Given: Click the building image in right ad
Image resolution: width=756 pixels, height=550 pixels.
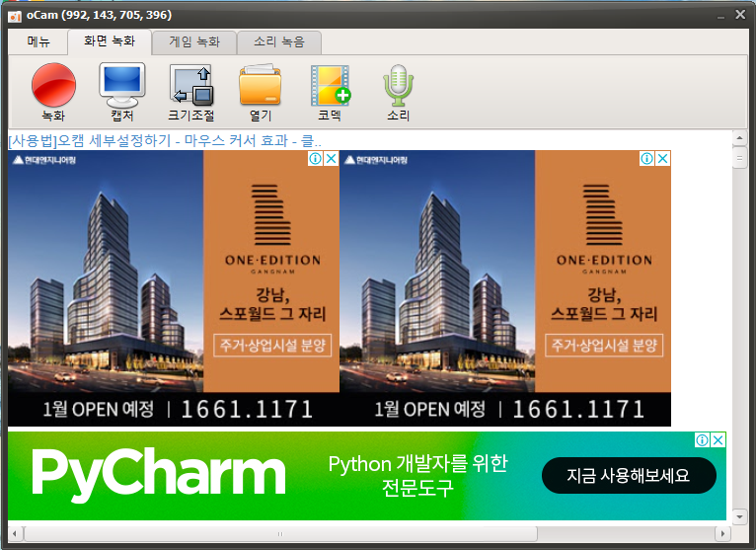Looking at the screenshot, I should tap(437, 272).
